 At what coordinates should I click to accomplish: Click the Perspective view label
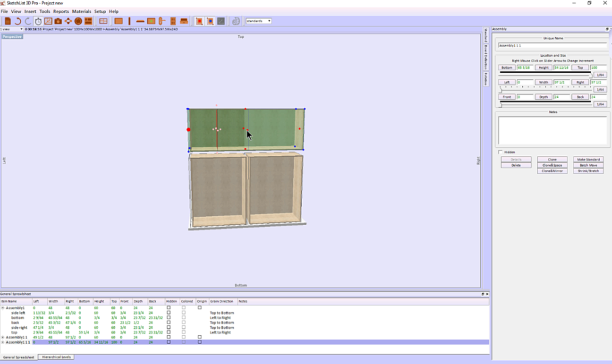12,36
